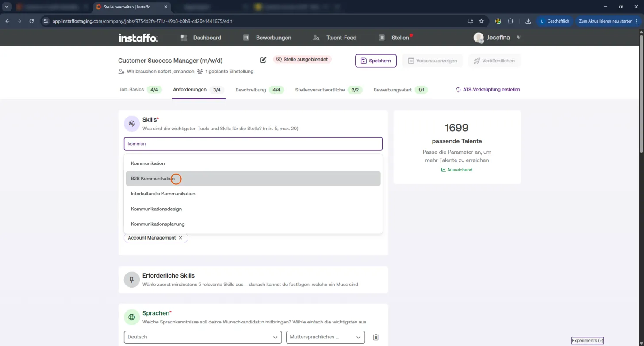Viewport: 644px width, 346px height.
Task: Open the Stellenverantwortliche tab
Action: pyautogui.click(x=329, y=90)
